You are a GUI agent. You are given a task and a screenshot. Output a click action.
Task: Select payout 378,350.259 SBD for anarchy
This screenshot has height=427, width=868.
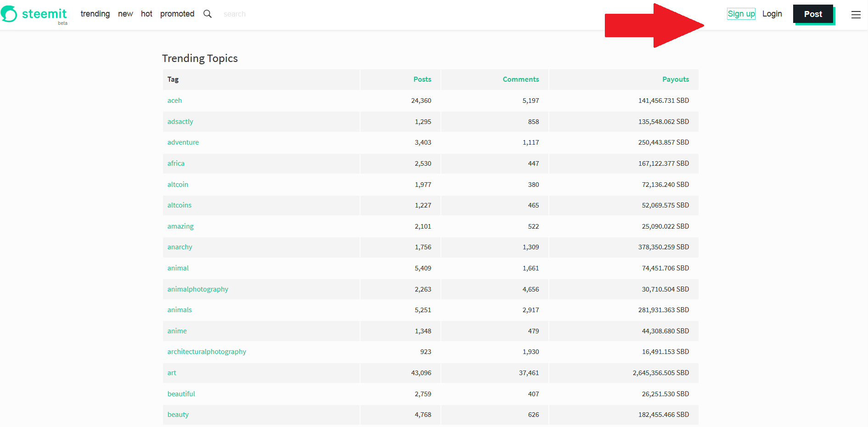click(x=664, y=247)
